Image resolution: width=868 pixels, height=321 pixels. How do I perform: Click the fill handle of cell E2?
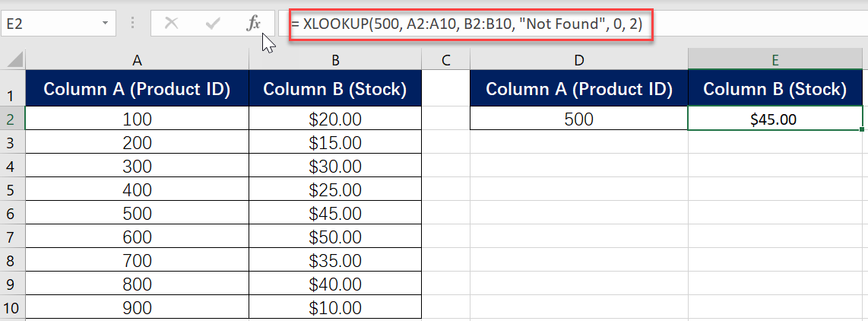[863, 130]
